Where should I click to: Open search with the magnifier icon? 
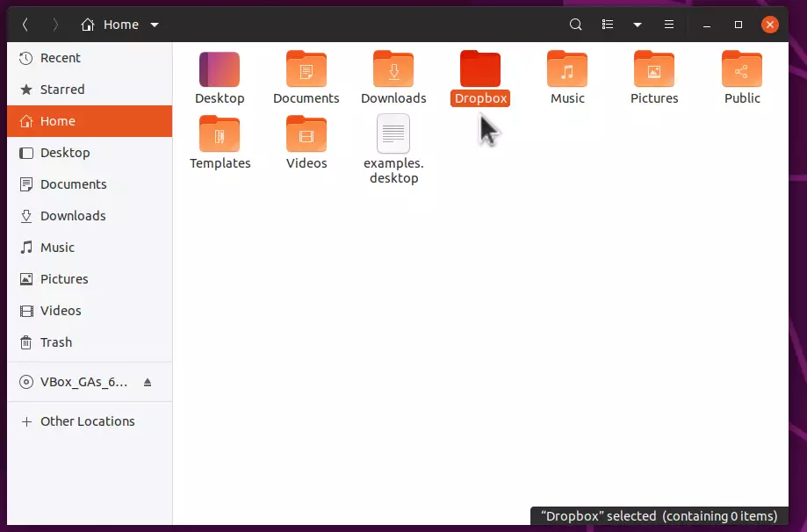(575, 25)
